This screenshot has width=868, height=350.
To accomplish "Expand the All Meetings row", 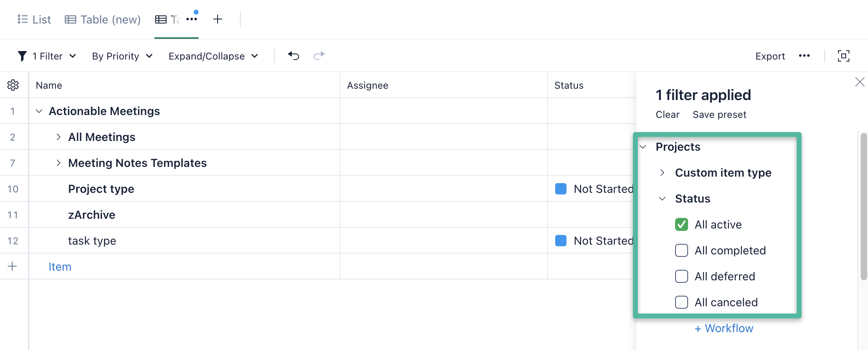I will [x=58, y=137].
